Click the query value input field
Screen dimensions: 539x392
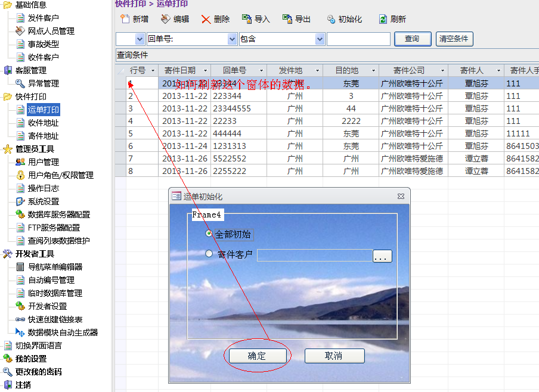point(358,39)
